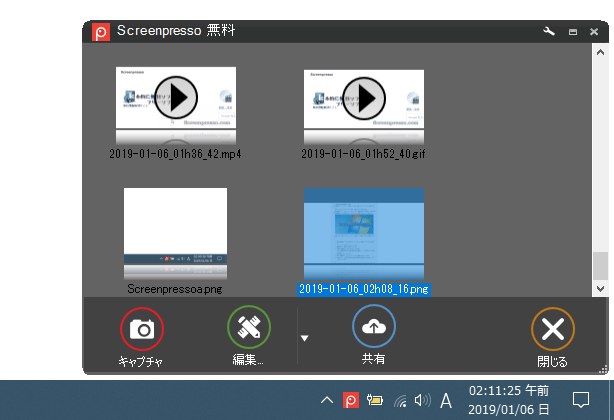Viewport: 614px width, 420px height.
Task: Click the 閉じる label
Action: 552,361
